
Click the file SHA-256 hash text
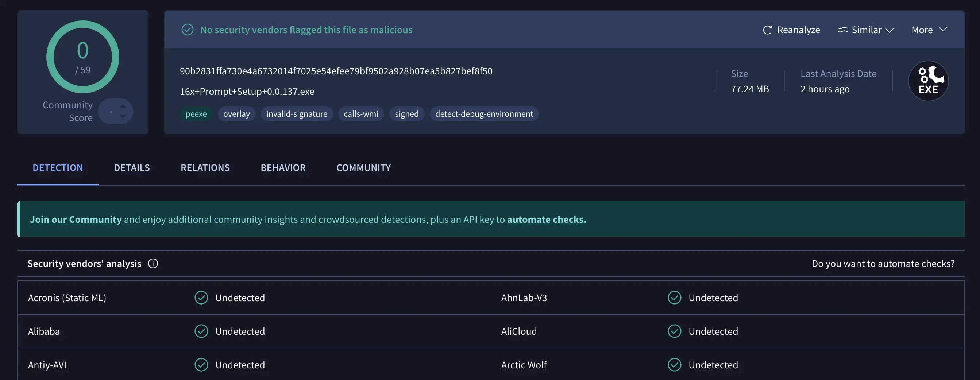click(336, 71)
